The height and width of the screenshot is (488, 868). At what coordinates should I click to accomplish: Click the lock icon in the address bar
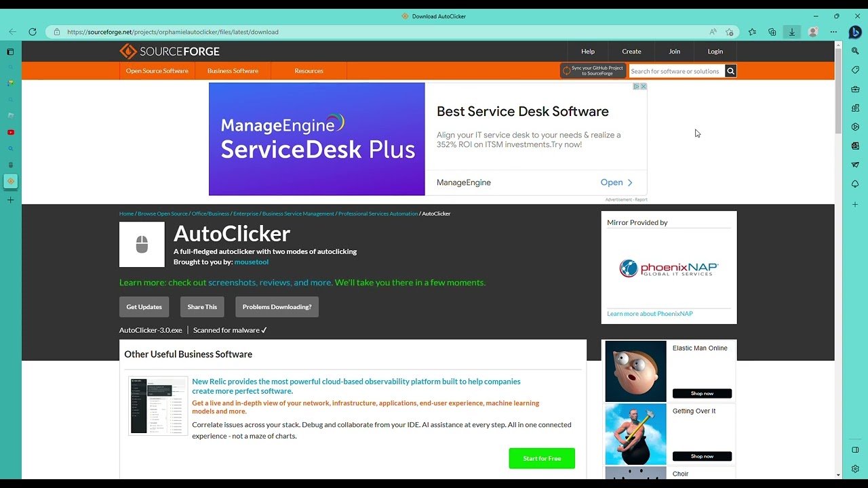coord(56,32)
